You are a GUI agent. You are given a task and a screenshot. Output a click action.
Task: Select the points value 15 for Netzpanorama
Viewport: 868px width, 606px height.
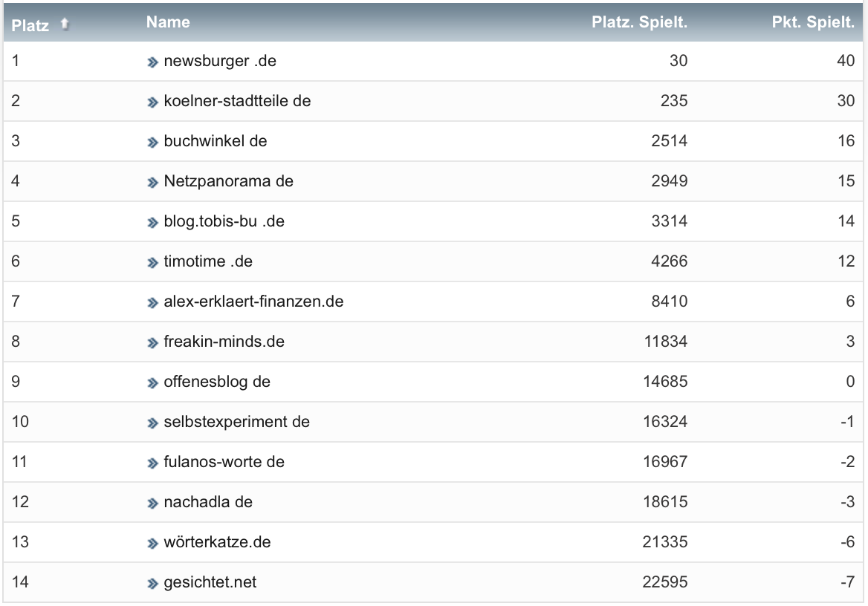(x=846, y=181)
